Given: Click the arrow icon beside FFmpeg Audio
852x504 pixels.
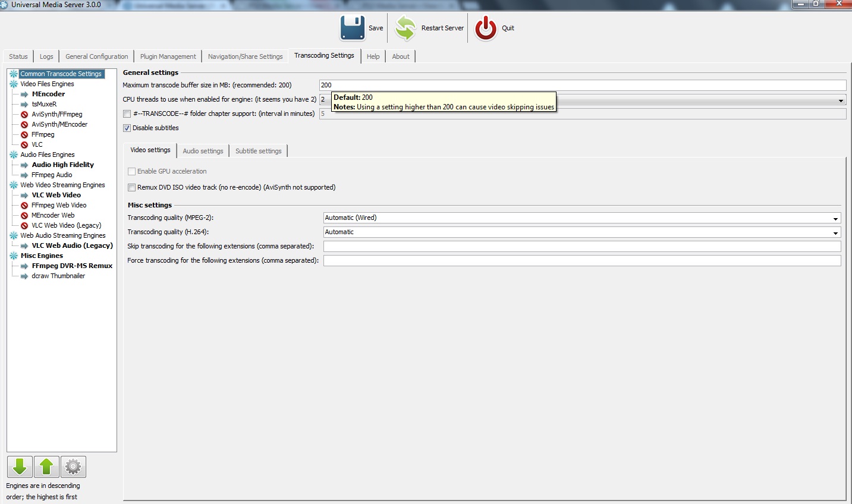Looking at the screenshot, I should [24, 175].
